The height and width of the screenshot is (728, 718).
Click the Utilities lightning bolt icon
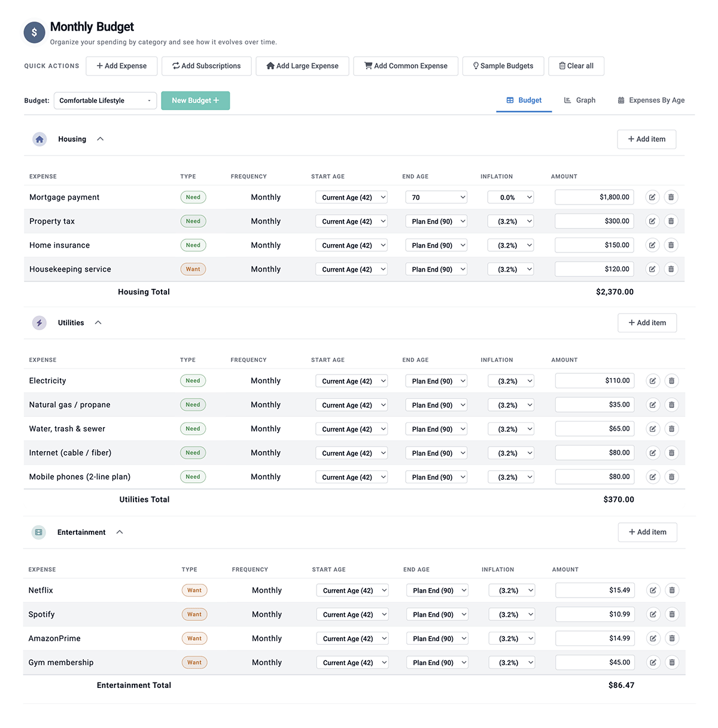pyautogui.click(x=39, y=322)
